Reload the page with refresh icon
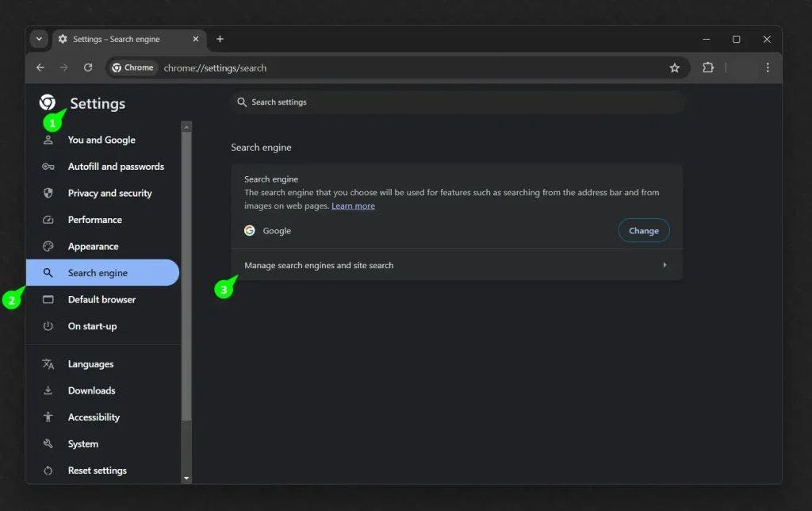Screen dimensions: 812x511 point(88,68)
